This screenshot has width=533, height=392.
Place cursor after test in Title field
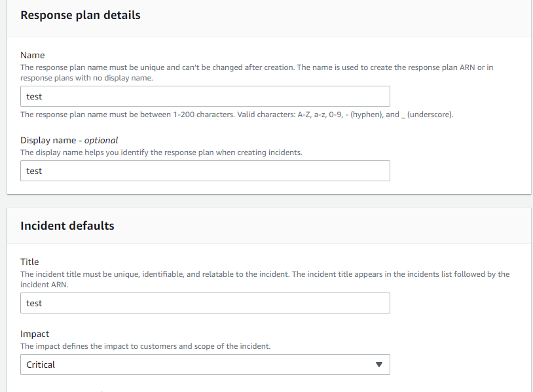[43, 304]
